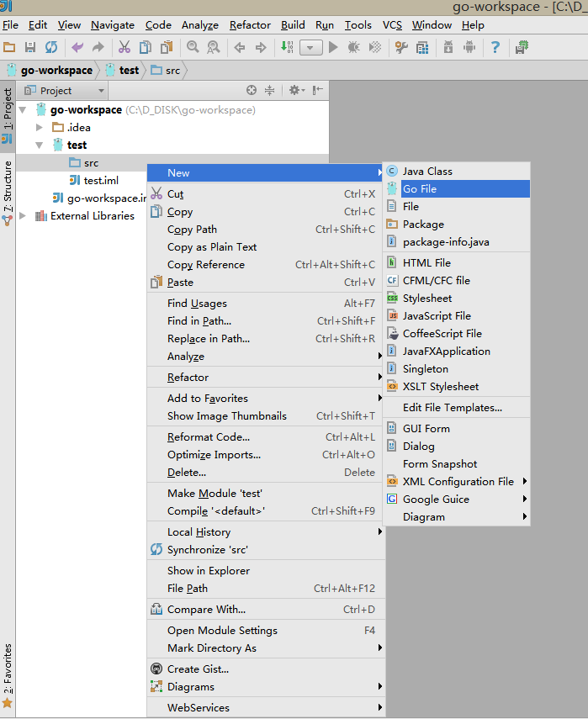Expand the .idea folder
588x719 pixels.
click(x=40, y=128)
